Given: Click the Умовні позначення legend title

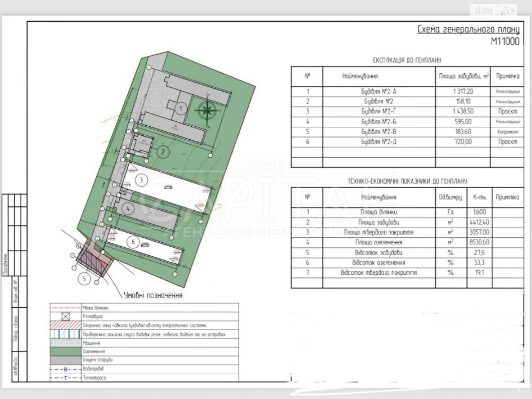Looking at the screenshot, I should (153, 295).
